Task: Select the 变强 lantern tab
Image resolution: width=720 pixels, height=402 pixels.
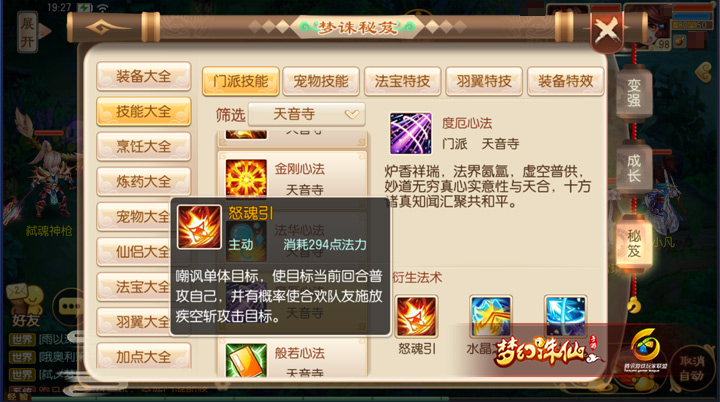Action: (x=634, y=93)
